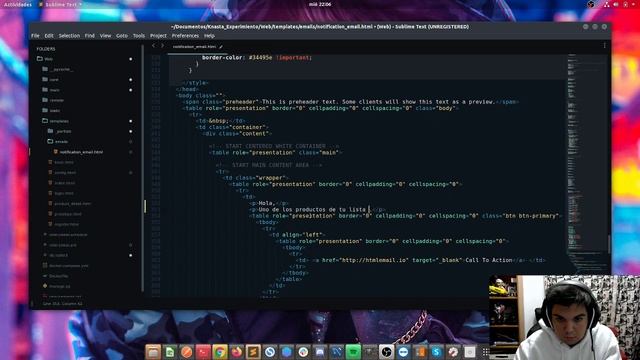Click the Line, Column indicator in status bar
The width and height of the screenshot is (640, 360).
pos(62,304)
